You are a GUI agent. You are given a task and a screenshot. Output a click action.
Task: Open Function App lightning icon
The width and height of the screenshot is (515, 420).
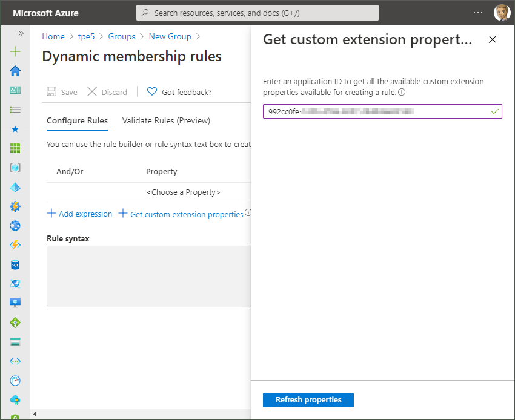click(x=15, y=245)
